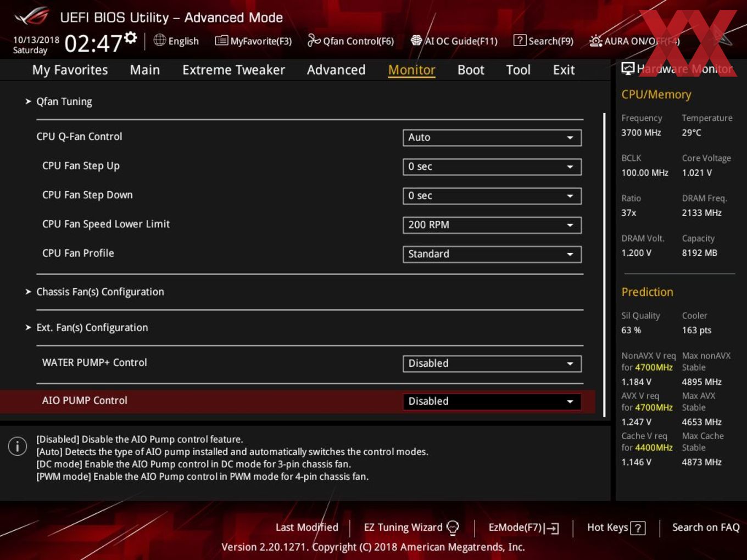This screenshot has width=747, height=560.
Task: Click the 3700 MHz frequency value
Action: [x=641, y=132]
